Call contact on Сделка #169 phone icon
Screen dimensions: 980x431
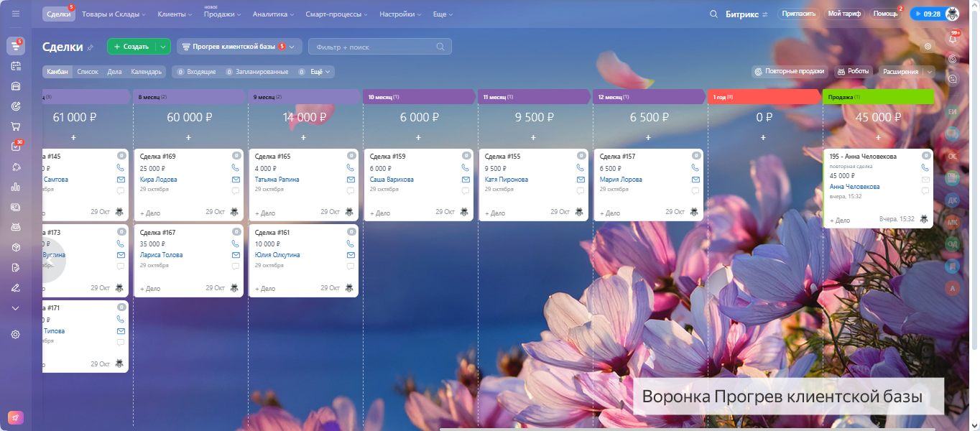(x=235, y=167)
